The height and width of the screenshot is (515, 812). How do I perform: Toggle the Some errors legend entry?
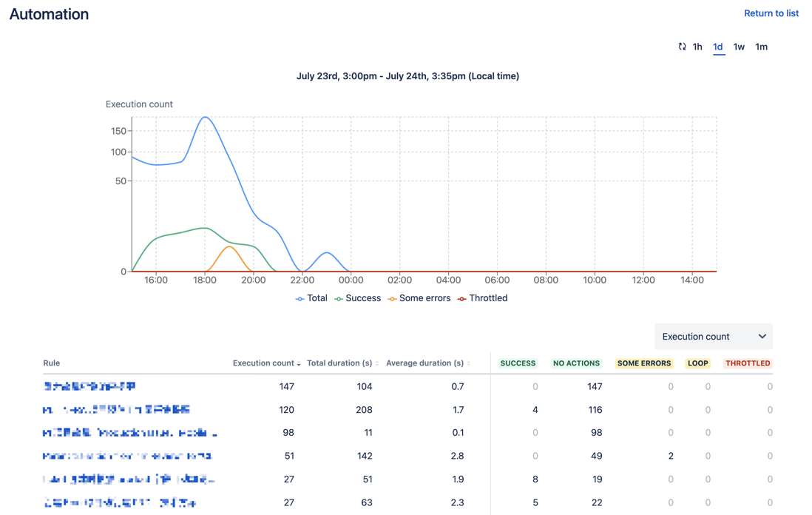tap(419, 298)
